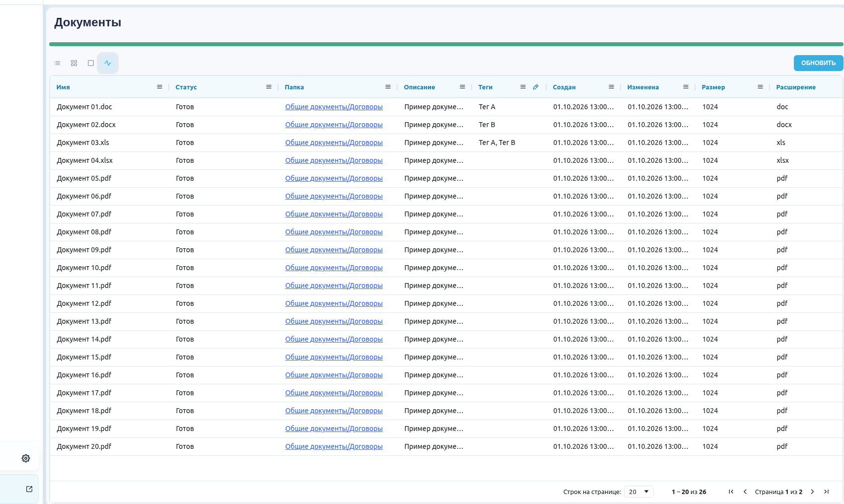Screen dimensions: 844x504
Task: Click created date of Документ 13.pdf
Action: [583, 321]
